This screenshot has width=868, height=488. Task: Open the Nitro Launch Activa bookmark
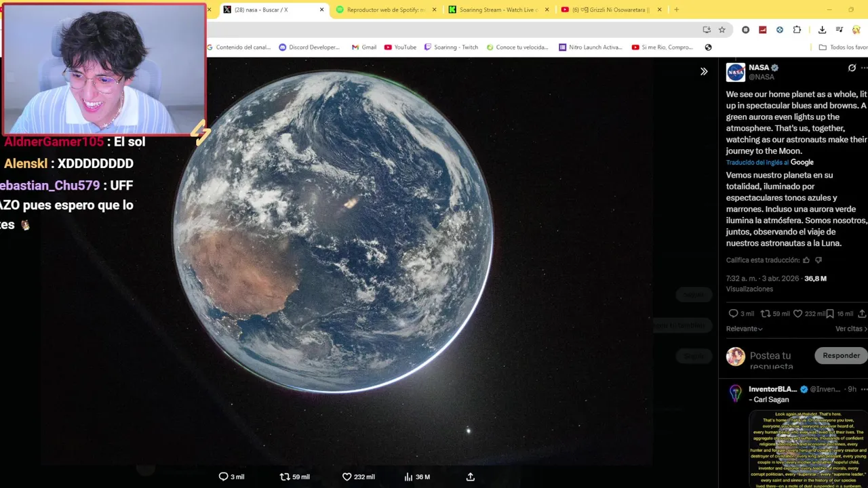(x=591, y=47)
